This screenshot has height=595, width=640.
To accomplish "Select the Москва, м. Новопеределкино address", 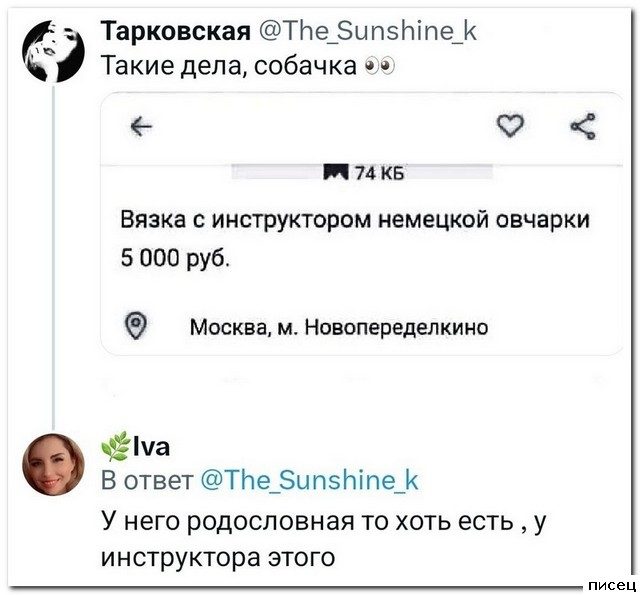I will pyautogui.click(x=339, y=326).
